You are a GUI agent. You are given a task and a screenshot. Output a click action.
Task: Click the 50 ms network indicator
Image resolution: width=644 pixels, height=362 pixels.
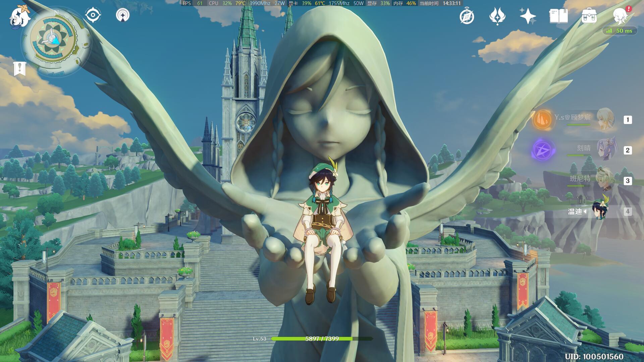click(x=620, y=31)
